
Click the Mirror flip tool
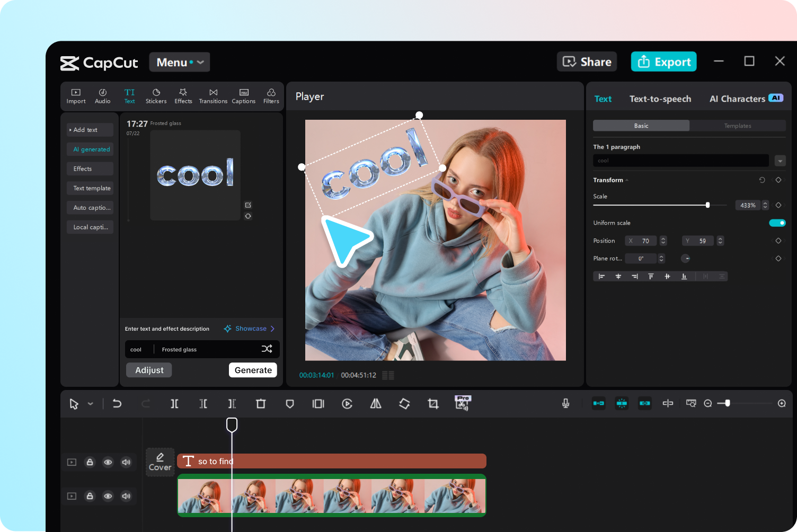tap(376, 404)
